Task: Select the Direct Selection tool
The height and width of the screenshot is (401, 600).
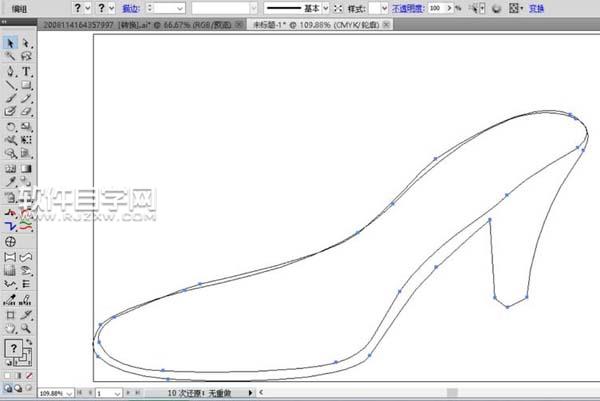Action: 26,44
